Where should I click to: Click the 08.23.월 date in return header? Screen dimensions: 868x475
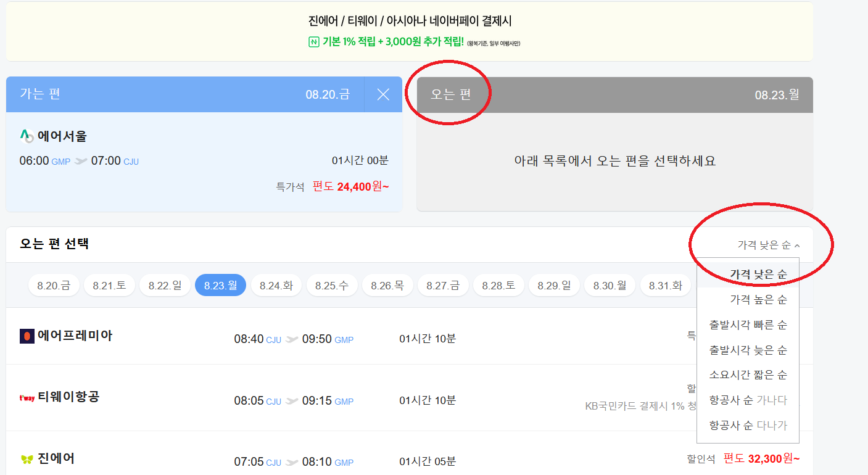[x=777, y=94]
